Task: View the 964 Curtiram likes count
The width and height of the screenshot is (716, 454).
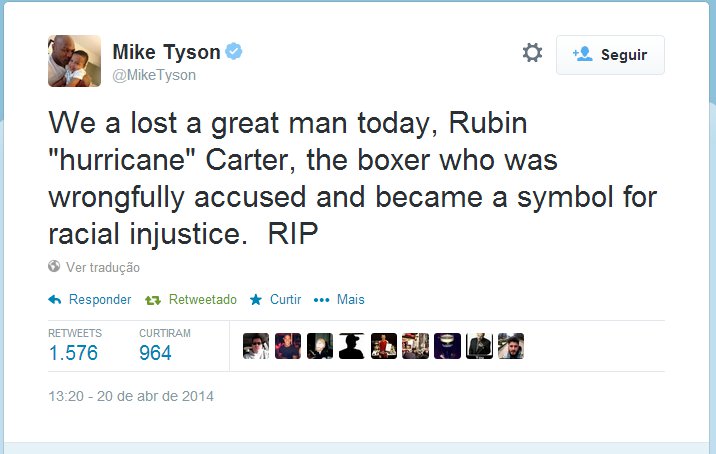Action: click(x=155, y=353)
